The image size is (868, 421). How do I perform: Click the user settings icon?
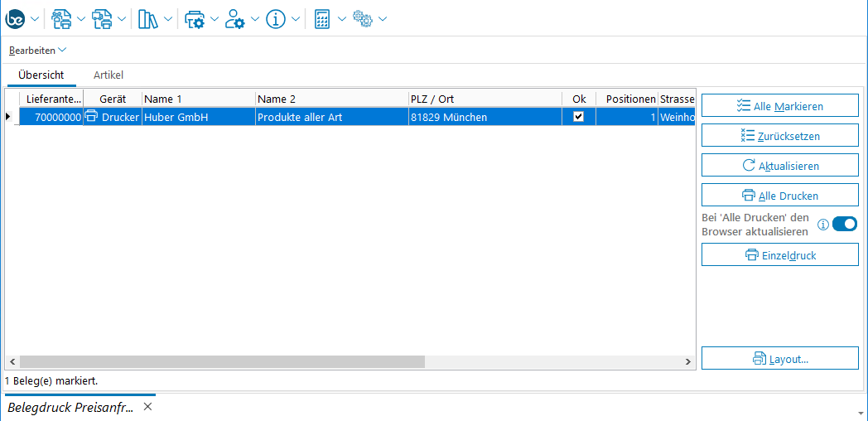[x=235, y=19]
